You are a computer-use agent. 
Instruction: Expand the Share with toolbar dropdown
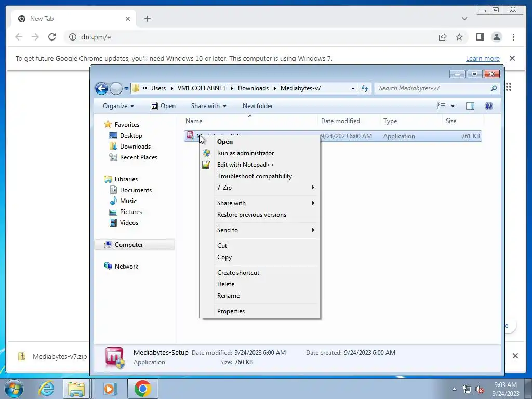[x=209, y=106]
